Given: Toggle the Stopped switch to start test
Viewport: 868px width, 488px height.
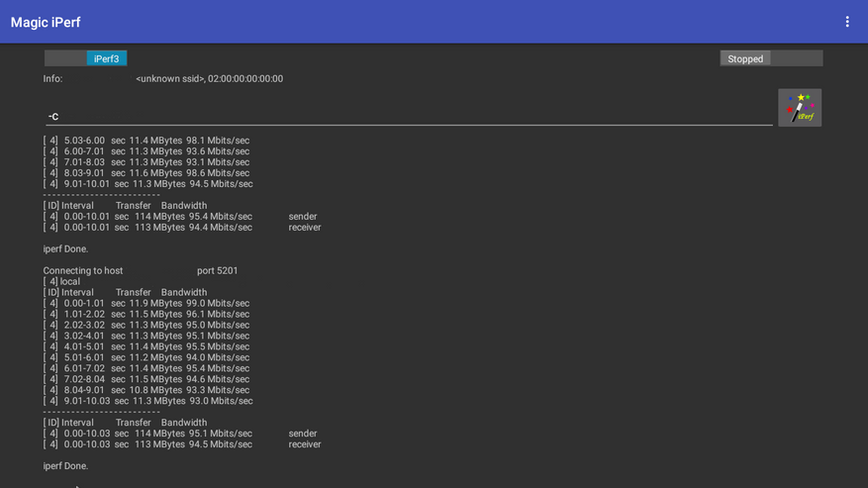Looking at the screenshot, I should 771,58.
